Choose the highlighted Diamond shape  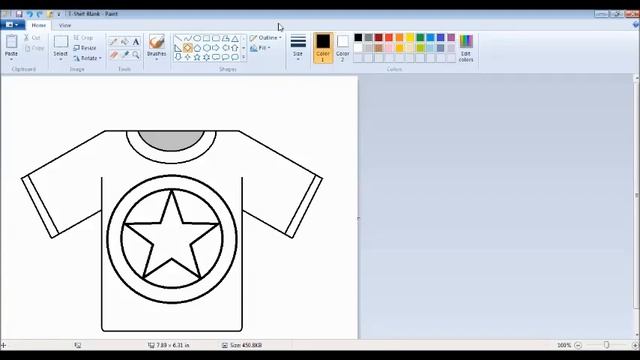point(188,48)
